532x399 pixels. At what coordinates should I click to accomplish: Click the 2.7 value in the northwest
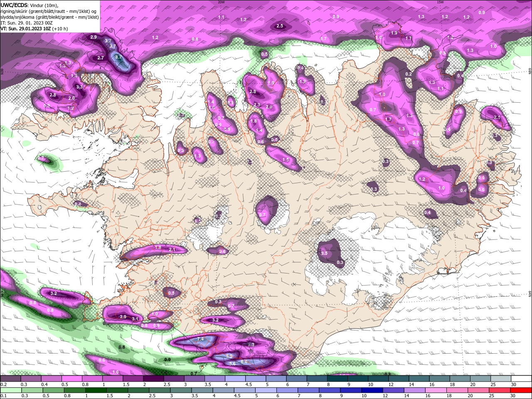click(x=101, y=58)
